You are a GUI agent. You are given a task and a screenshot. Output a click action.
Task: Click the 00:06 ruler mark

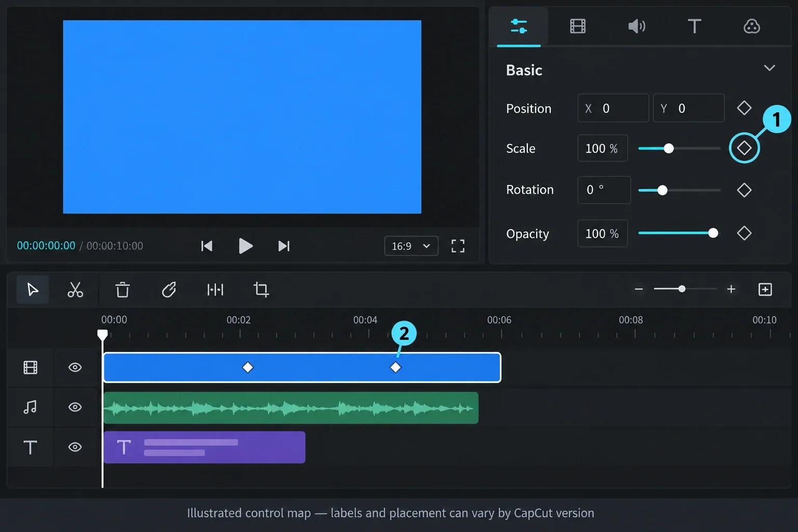[x=499, y=320]
